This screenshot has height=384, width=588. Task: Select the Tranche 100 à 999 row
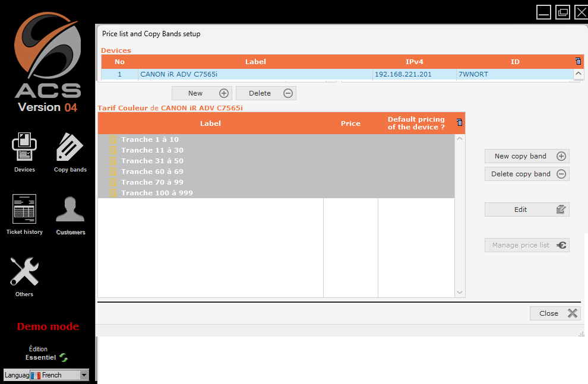click(276, 193)
